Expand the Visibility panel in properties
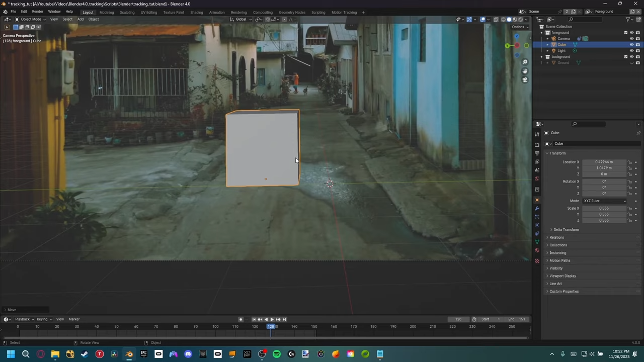 point(556,268)
